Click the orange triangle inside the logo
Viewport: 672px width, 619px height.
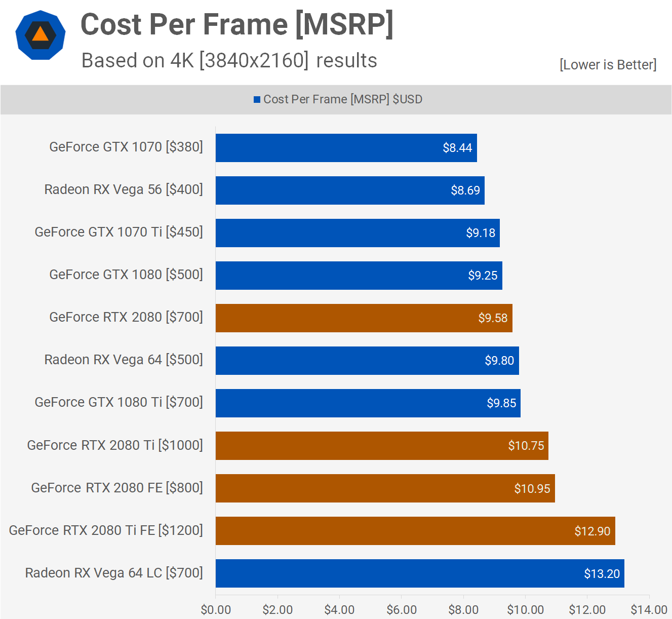point(41,35)
